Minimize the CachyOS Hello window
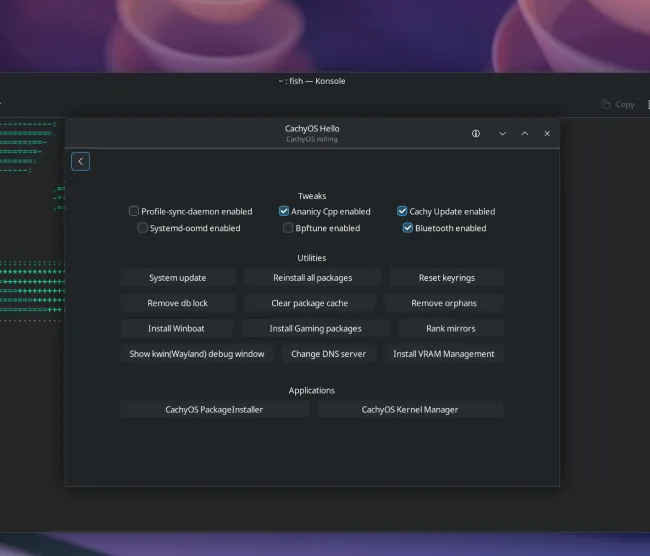 [502, 134]
